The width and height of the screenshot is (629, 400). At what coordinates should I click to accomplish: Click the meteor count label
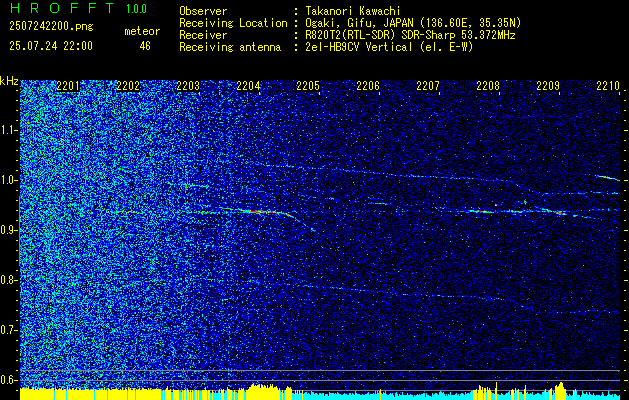pyautogui.click(x=142, y=31)
